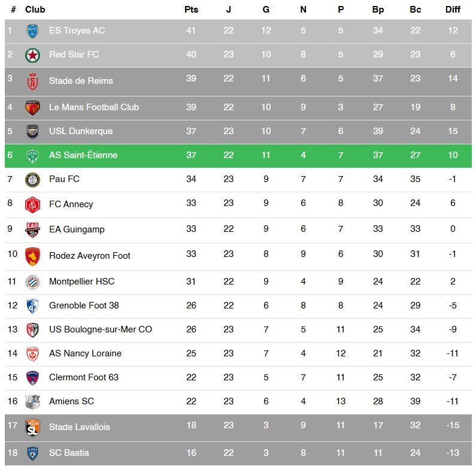Open Le Mans Football Club team link
The width and height of the screenshot is (476, 469).
[x=94, y=107]
